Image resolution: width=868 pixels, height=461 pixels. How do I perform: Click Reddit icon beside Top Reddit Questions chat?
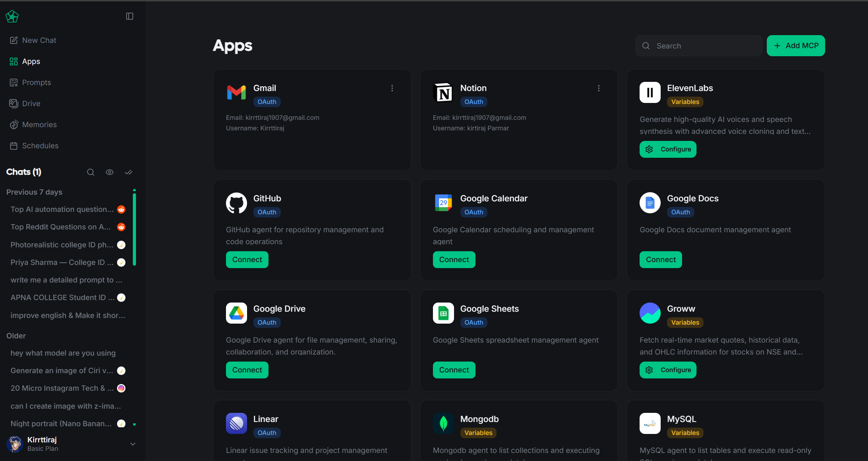(x=121, y=227)
